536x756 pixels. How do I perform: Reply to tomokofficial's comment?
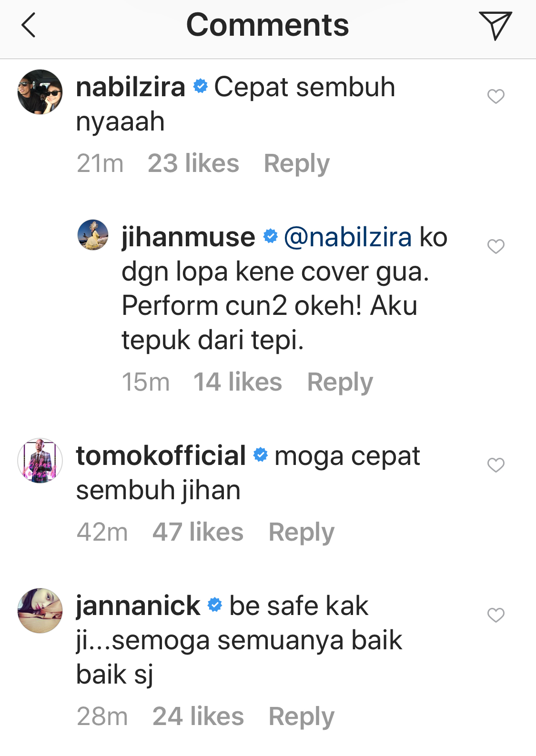pyautogui.click(x=301, y=533)
